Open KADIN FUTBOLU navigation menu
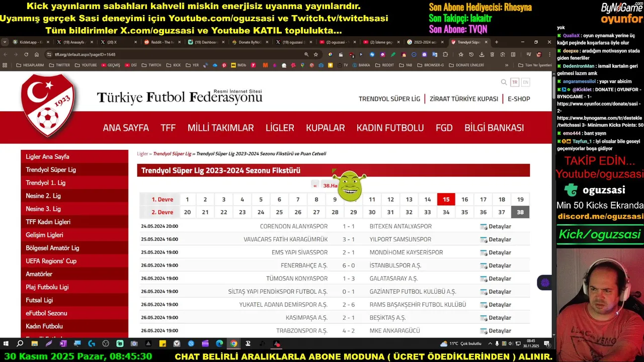 (390, 128)
